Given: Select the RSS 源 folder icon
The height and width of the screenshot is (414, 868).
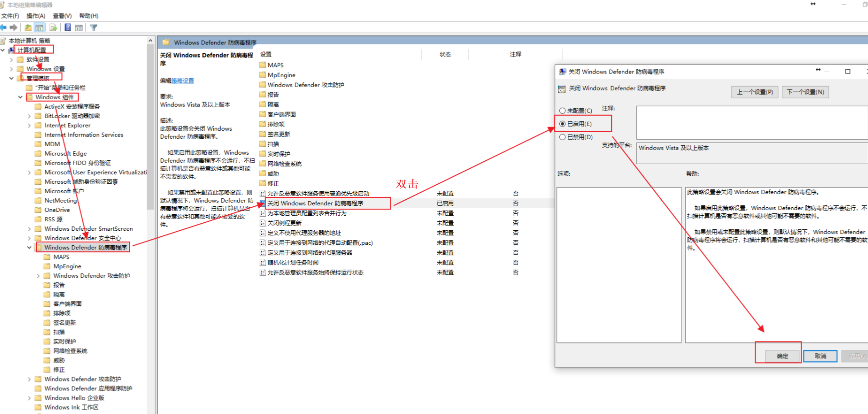Looking at the screenshot, I should pos(38,219).
